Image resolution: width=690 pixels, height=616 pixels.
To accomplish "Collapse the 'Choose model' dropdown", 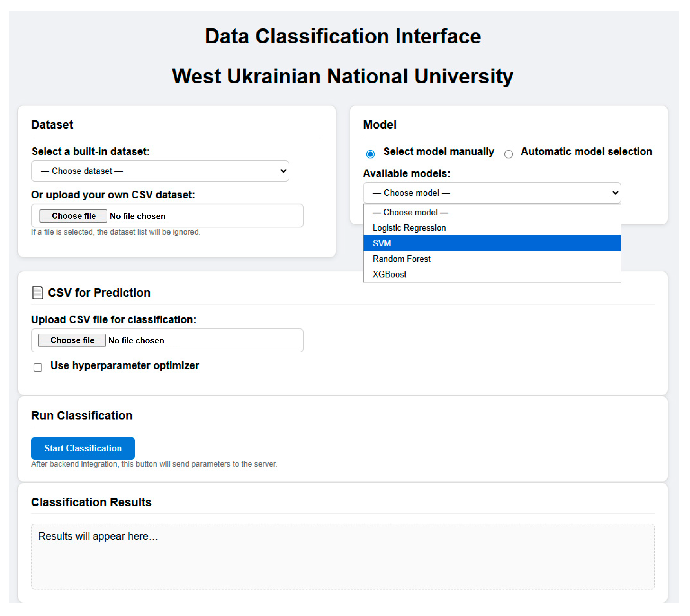I will pos(492,193).
